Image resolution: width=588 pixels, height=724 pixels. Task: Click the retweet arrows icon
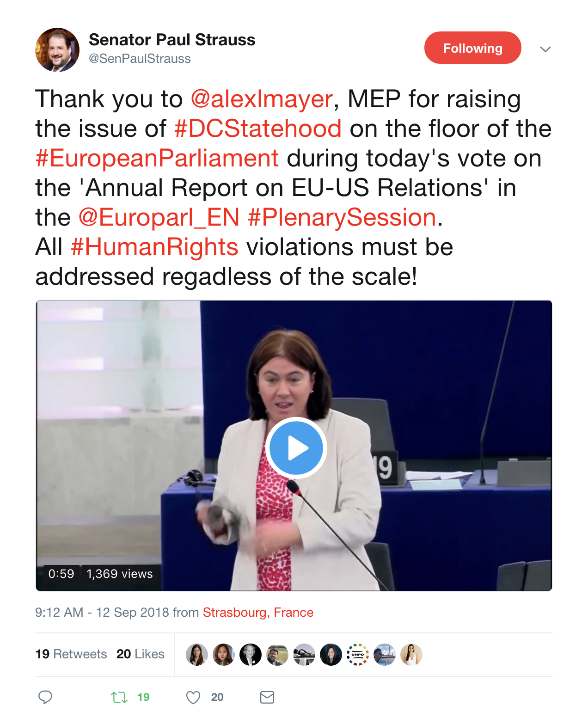click(119, 697)
